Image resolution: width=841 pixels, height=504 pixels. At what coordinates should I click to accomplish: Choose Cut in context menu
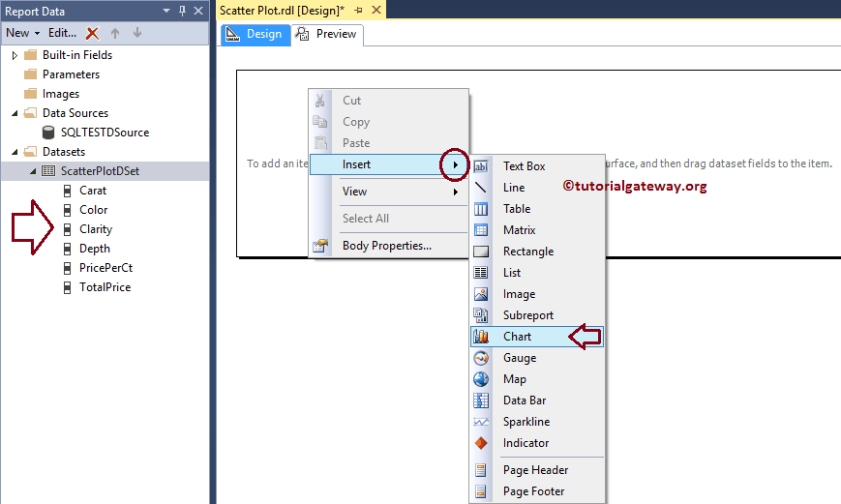(389, 101)
